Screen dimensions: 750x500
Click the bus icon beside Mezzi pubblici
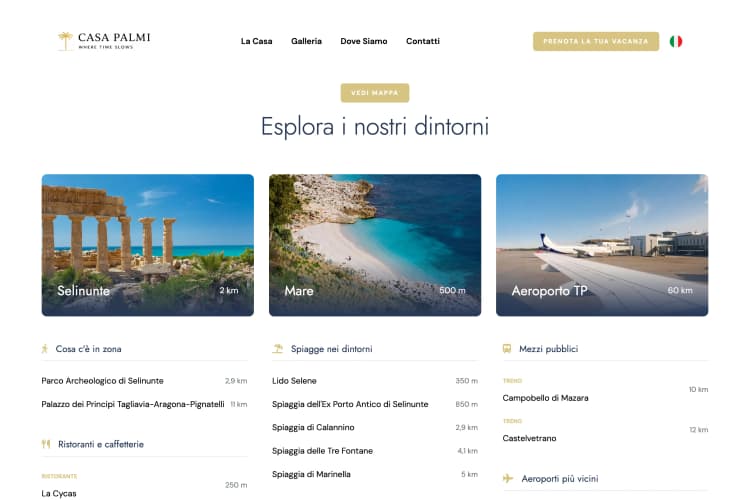[508, 349]
